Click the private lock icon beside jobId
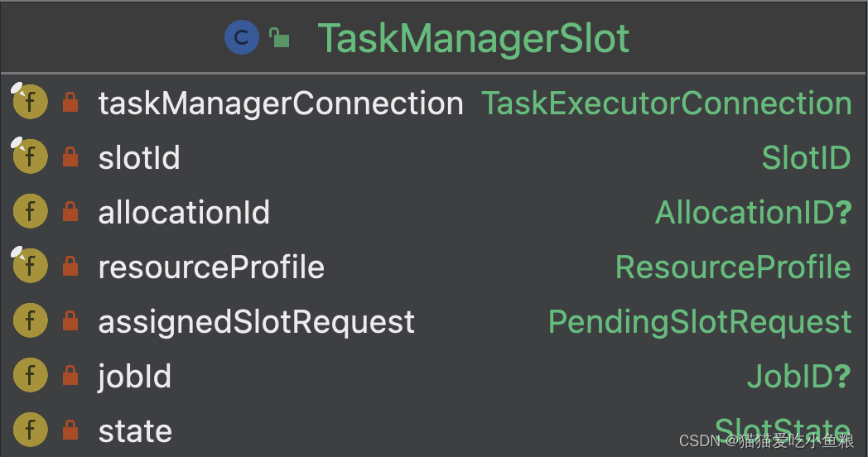Screen dimensions: 868x457 tap(70, 376)
